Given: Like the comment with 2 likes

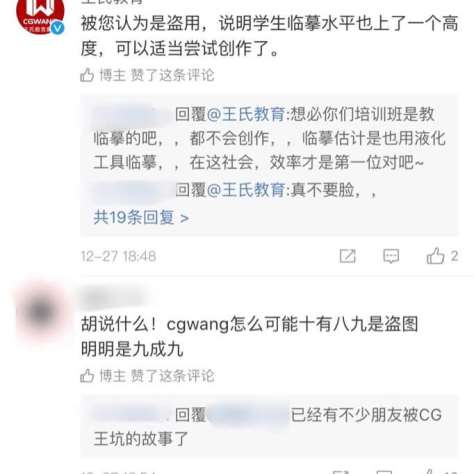Looking at the screenshot, I should [x=435, y=256].
